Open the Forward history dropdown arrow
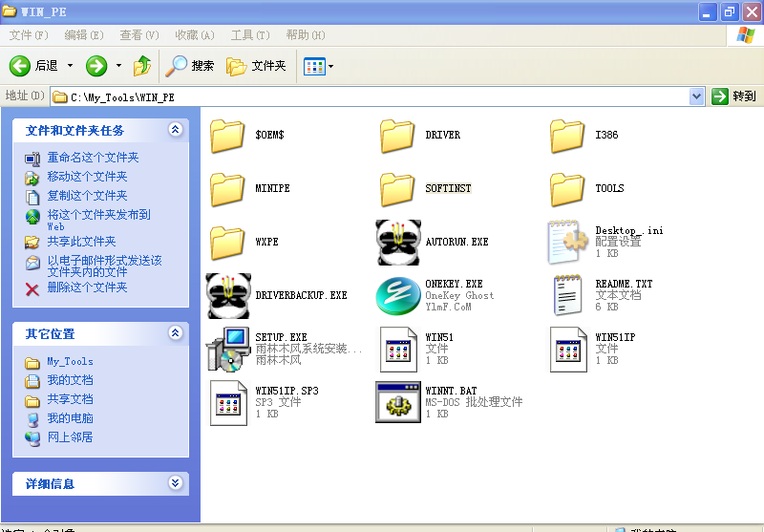 click(118, 66)
